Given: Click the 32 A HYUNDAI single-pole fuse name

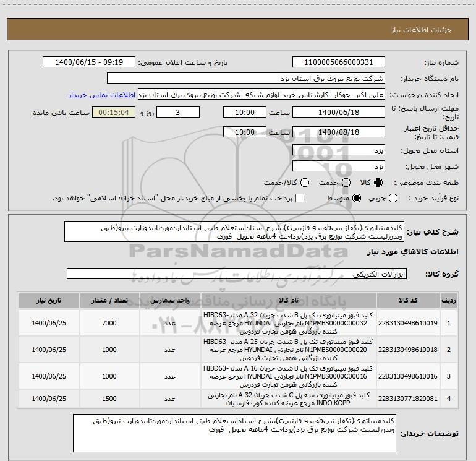Looking at the screenshot, I should (x=289, y=323).
